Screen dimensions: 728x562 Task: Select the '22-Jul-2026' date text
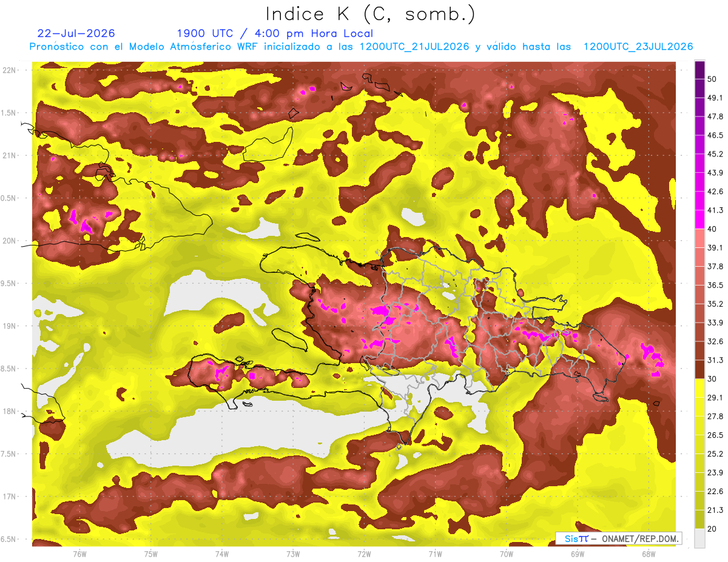click(76, 33)
